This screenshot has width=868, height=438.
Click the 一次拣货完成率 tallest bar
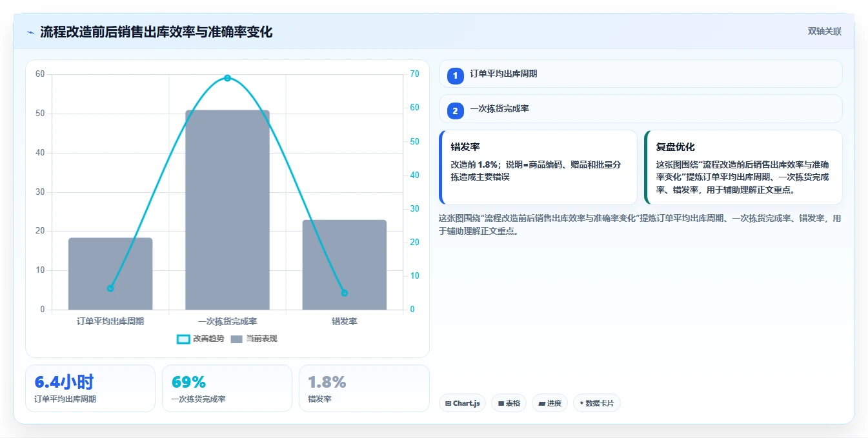227,210
